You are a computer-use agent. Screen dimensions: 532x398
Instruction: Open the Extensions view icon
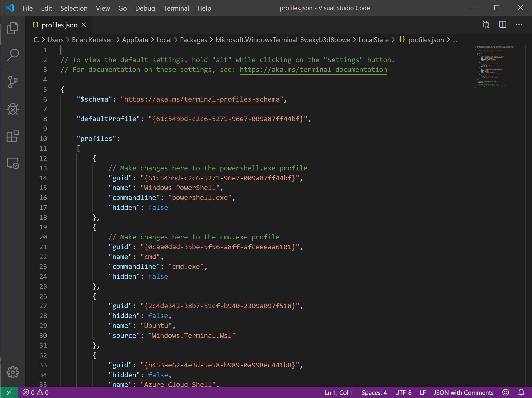pyautogui.click(x=12, y=136)
